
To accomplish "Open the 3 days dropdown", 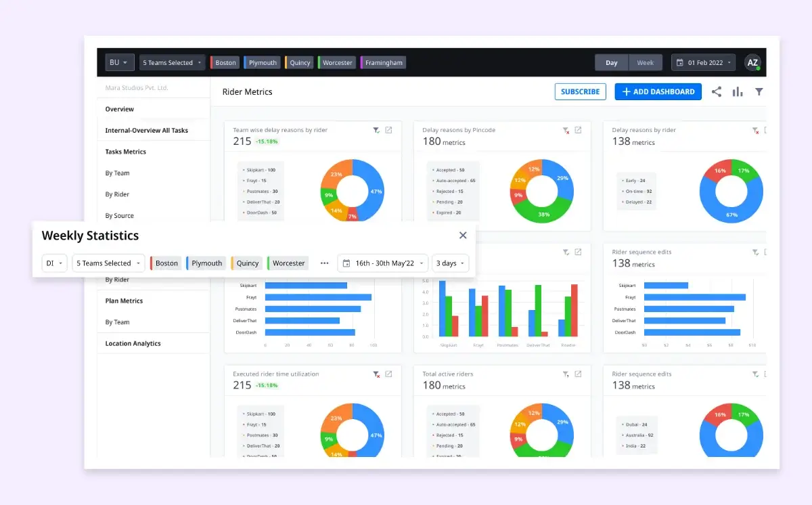I will point(450,263).
